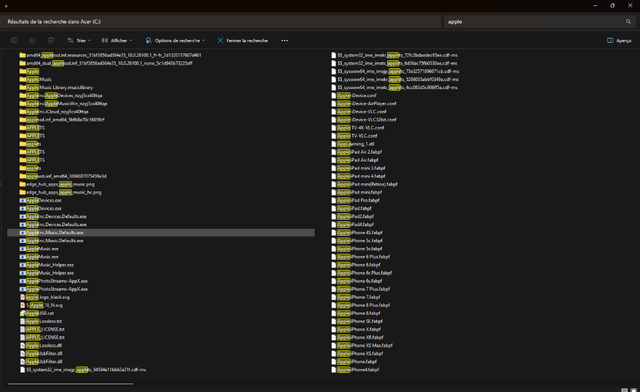This screenshot has width=640, height=392.
Task: Select Apple iPhone 6 Plus.fabpf file
Action: pyautogui.click(x=360, y=257)
